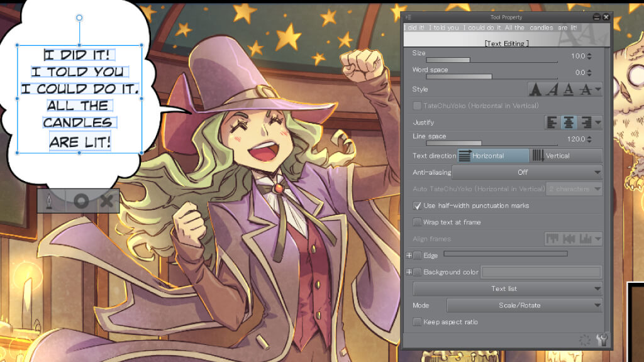
Task: Expand the Edge settings plus icon
Action: 409,255
